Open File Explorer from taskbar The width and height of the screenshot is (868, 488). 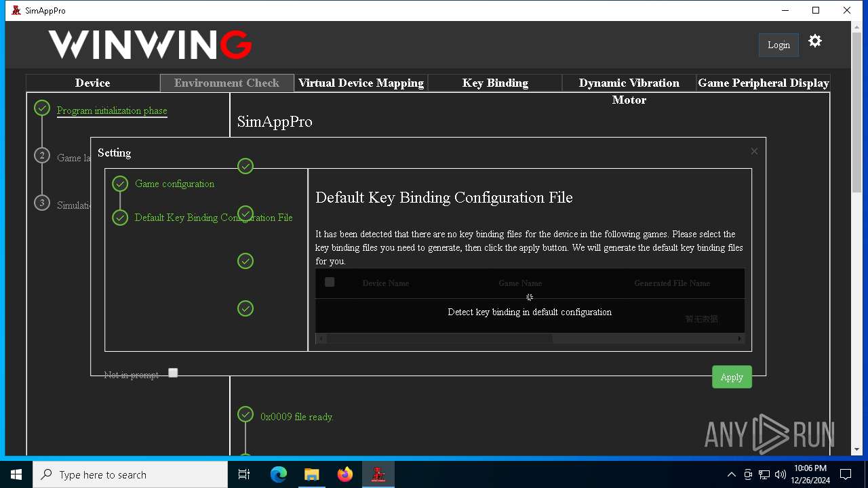pos(311,474)
